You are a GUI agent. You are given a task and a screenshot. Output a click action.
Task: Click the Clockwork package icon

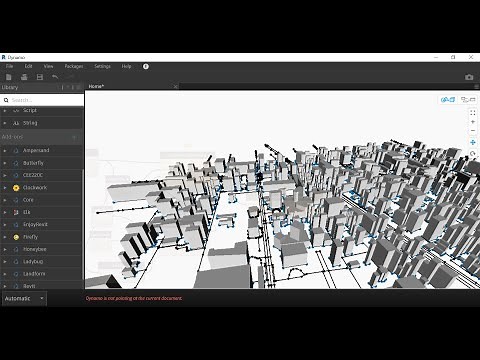16,188
